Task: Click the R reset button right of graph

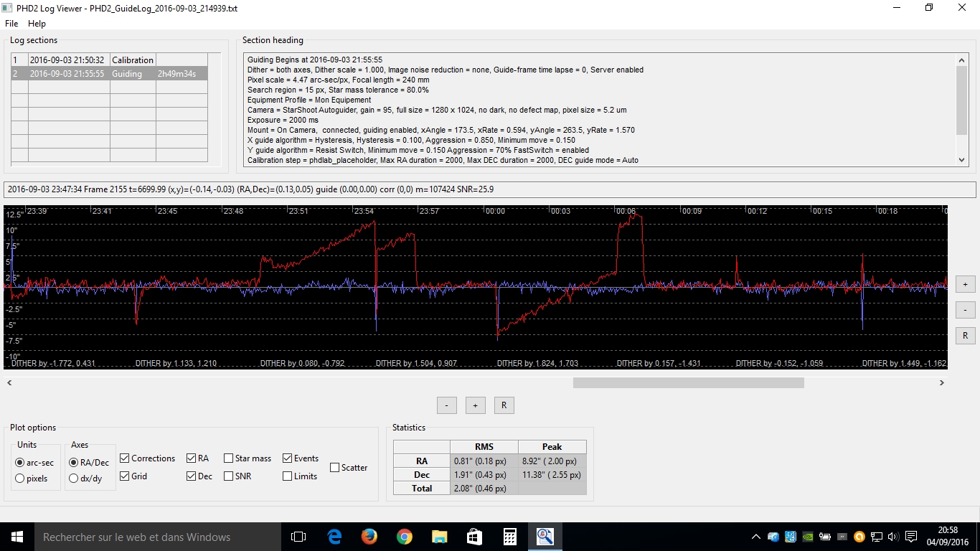Action: [x=965, y=336]
